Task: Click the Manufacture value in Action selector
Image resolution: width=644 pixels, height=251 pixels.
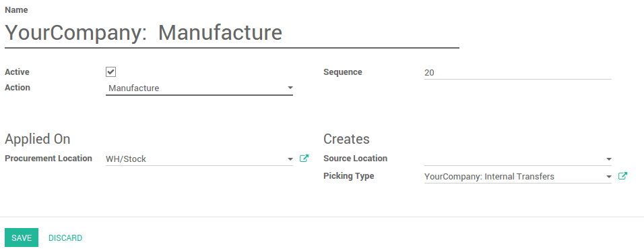Action: pyautogui.click(x=134, y=88)
